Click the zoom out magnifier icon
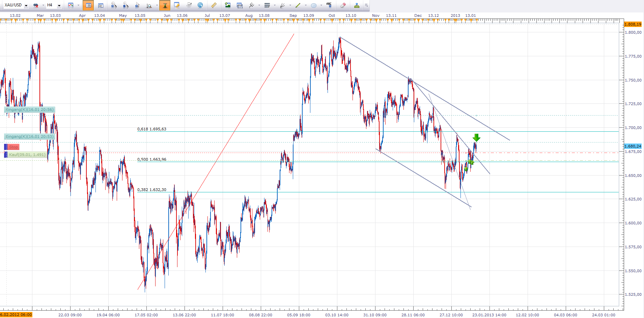This screenshot has height=318, width=644. [x=125, y=5]
